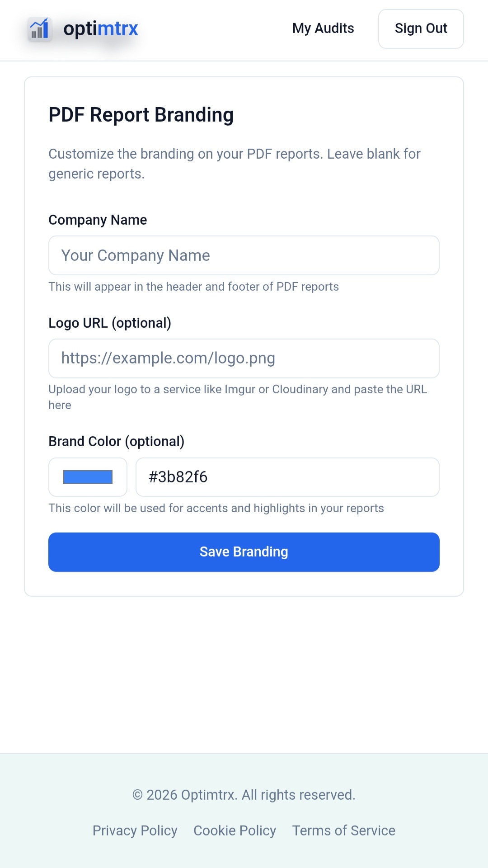This screenshot has height=868, width=488.
Task: Click the header and footer helper text
Action: coord(193,287)
